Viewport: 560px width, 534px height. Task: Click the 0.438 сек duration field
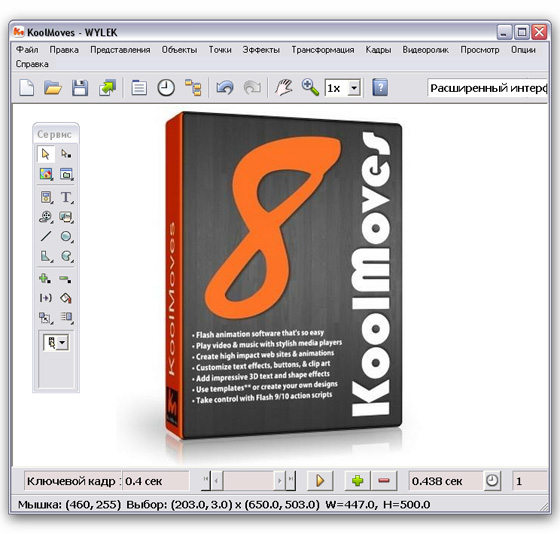[x=445, y=481]
